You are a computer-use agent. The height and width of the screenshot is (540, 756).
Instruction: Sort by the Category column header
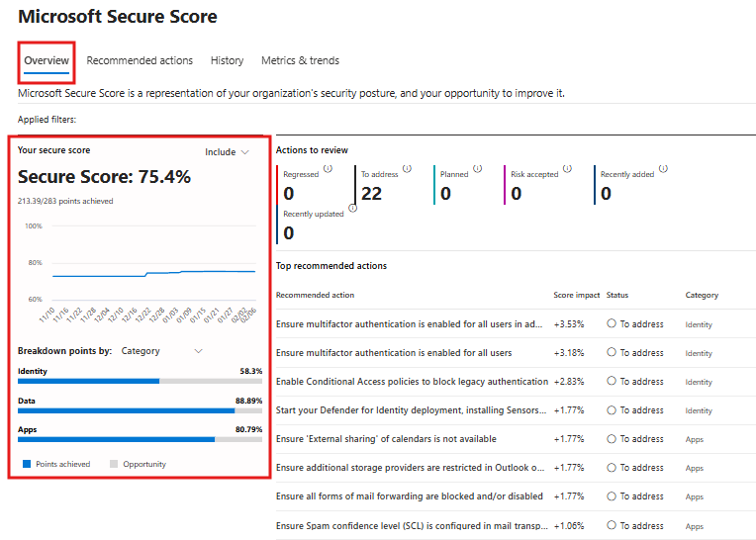[702, 295]
